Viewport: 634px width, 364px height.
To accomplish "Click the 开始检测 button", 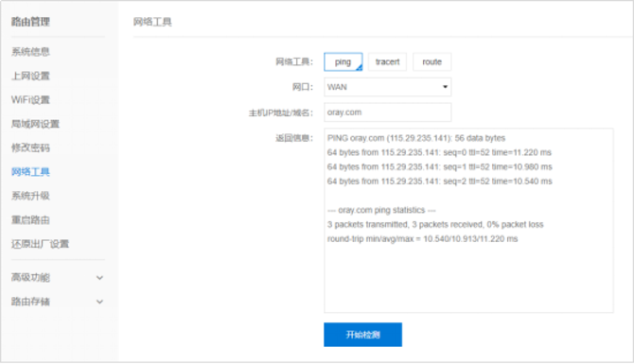I will click(x=362, y=335).
